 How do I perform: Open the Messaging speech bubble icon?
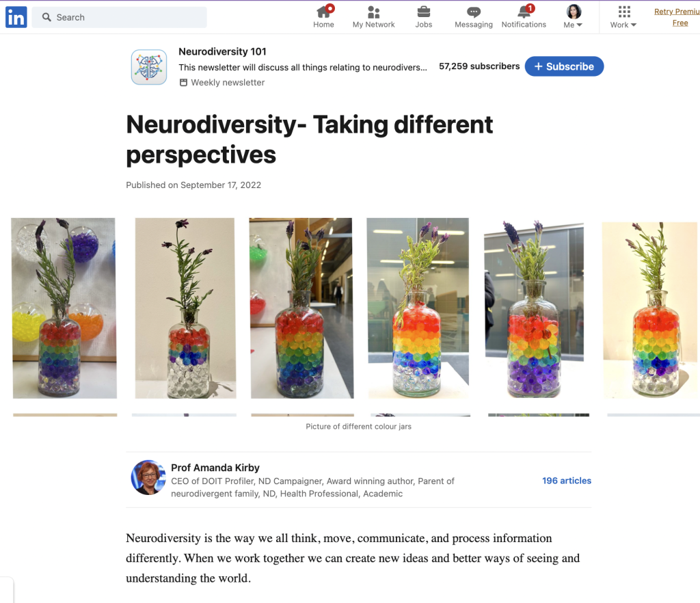(474, 12)
